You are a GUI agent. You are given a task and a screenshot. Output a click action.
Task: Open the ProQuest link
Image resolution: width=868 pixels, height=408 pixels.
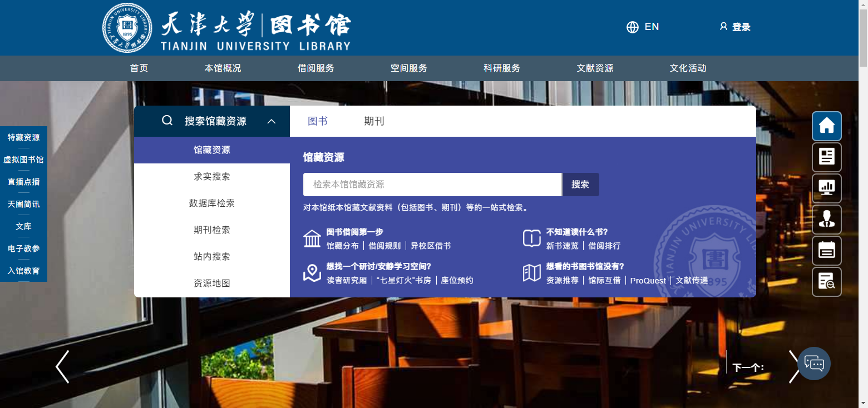(x=648, y=281)
